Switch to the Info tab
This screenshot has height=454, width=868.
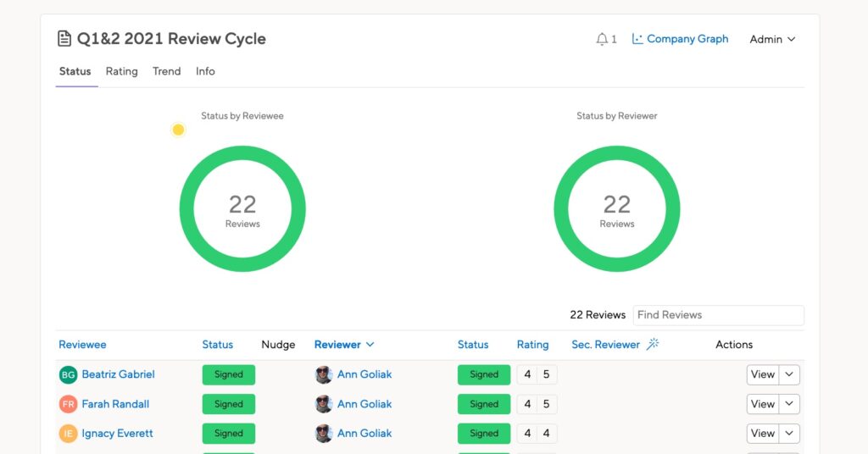(x=205, y=71)
